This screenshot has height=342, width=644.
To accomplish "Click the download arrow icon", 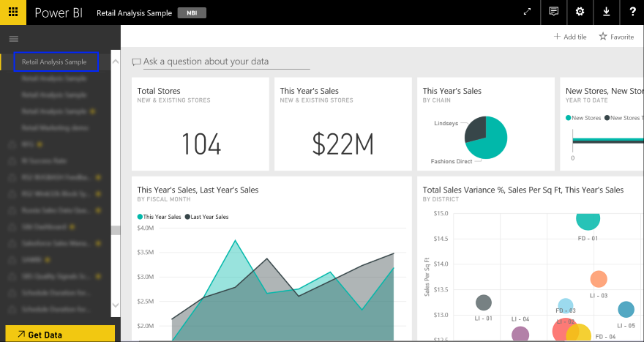I will click(605, 12).
